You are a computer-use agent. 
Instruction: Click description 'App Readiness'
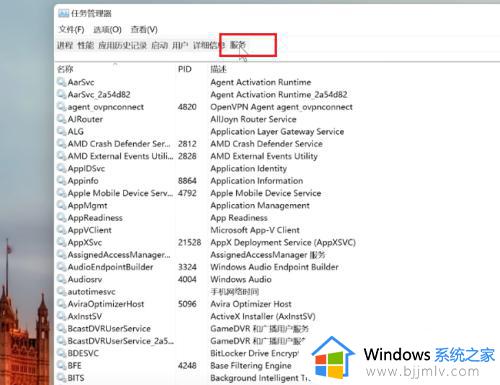click(239, 218)
